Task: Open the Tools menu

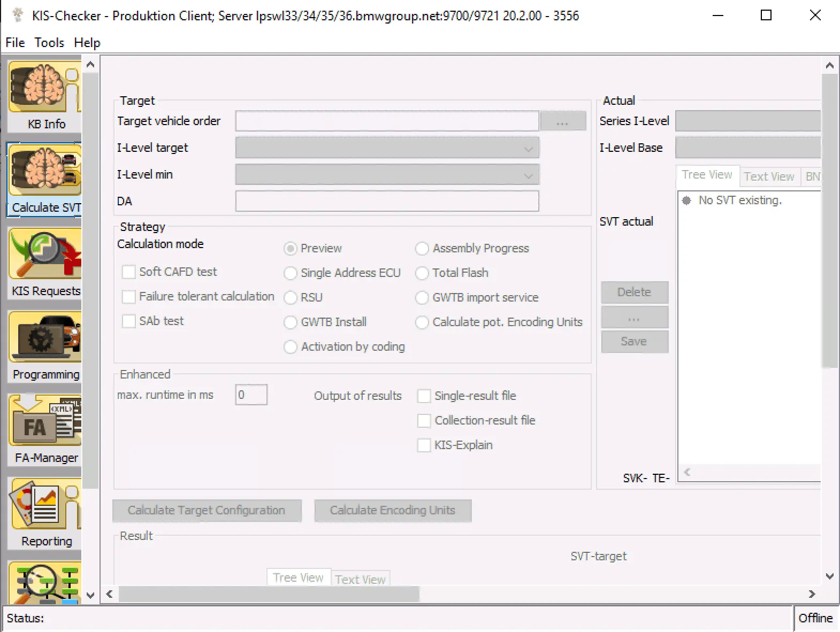Action: (49, 43)
